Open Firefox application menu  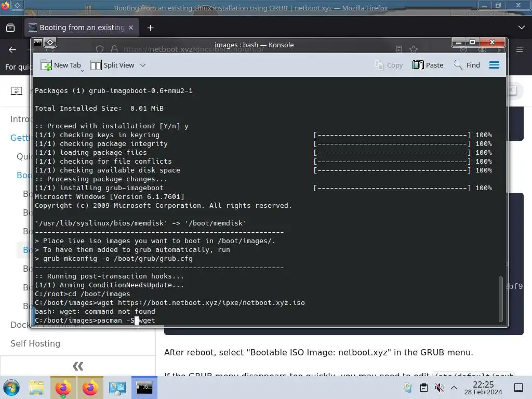(x=520, y=49)
